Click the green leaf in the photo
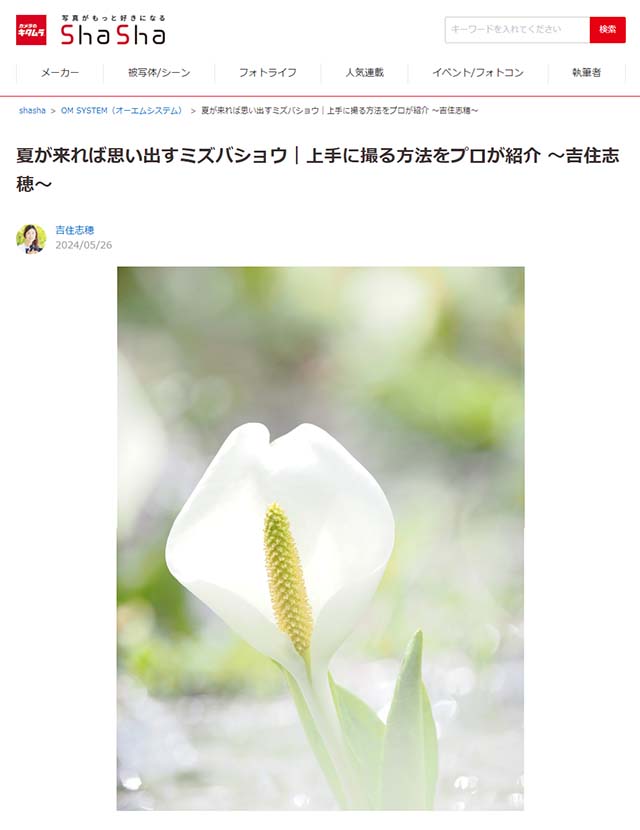Screen dimensions: 640x830 pos(412,725)
